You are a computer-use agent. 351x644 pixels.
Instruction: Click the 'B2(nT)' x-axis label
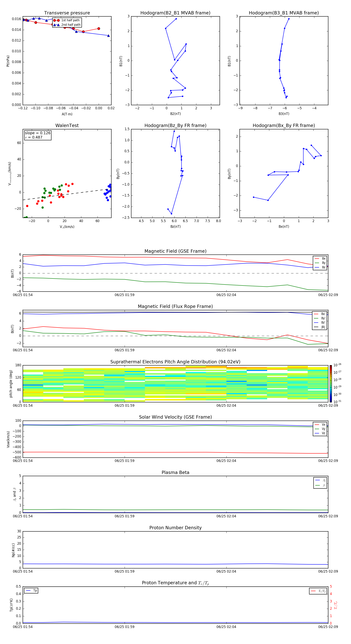pyautogui.click(x=175, y=114)
